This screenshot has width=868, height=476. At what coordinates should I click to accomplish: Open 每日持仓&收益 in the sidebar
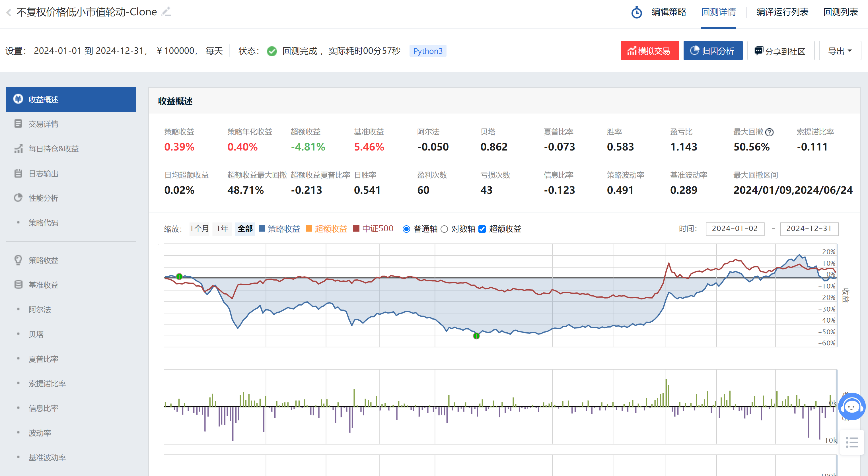[x=53, y=149]
